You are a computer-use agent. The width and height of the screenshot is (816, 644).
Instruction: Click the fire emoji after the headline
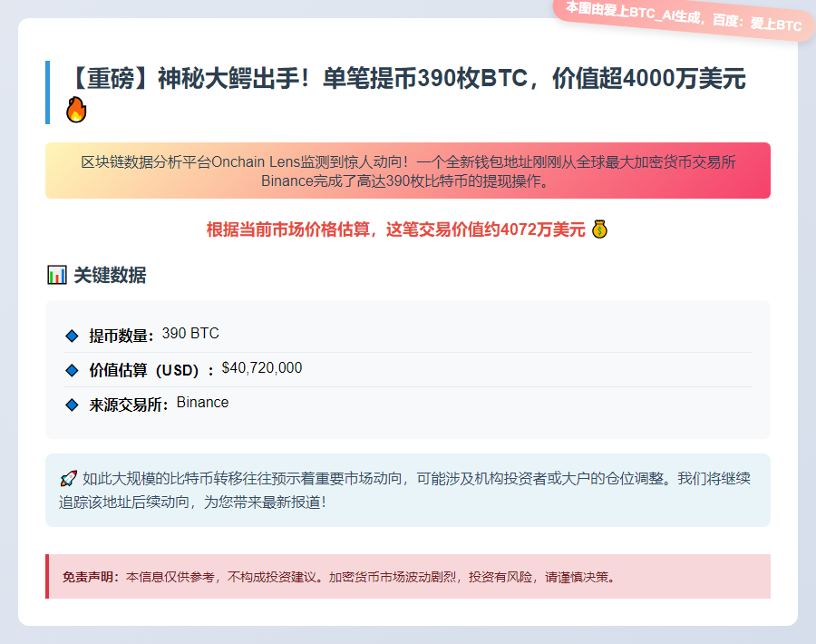click(x=76, y=111)
